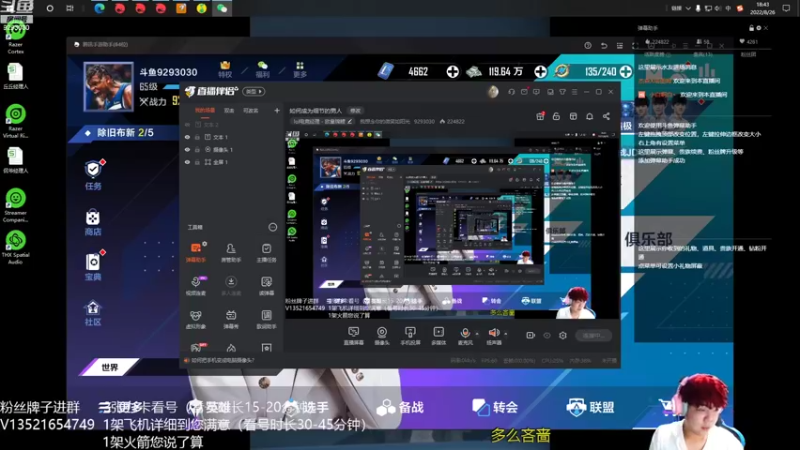Viewport: 800px width, 450px height.
Task: Select the 世界 tab in game window
Action: pos(110,367)
